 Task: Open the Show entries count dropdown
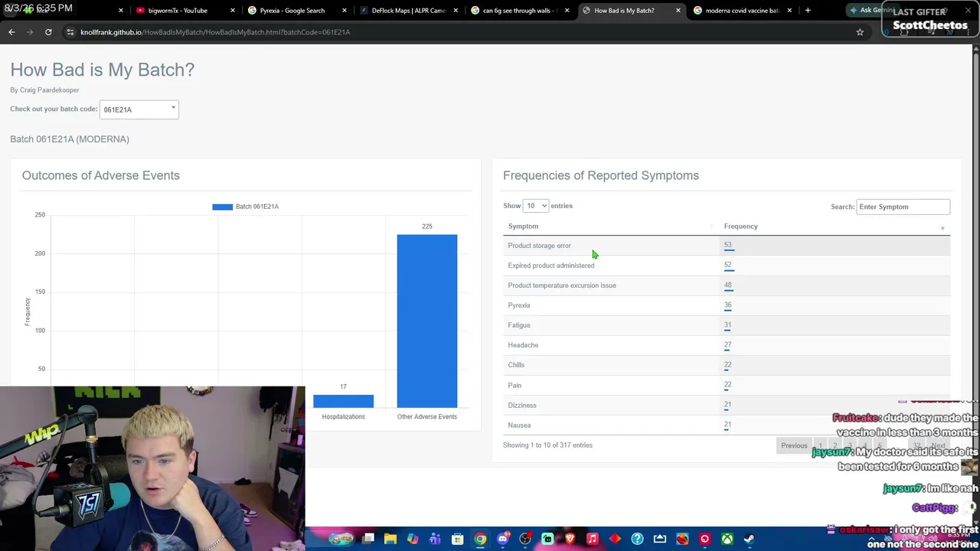click(x=535, y=206)
